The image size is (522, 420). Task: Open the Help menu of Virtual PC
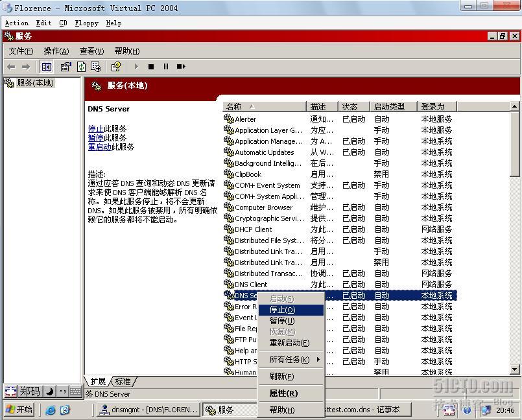[114, 23]
